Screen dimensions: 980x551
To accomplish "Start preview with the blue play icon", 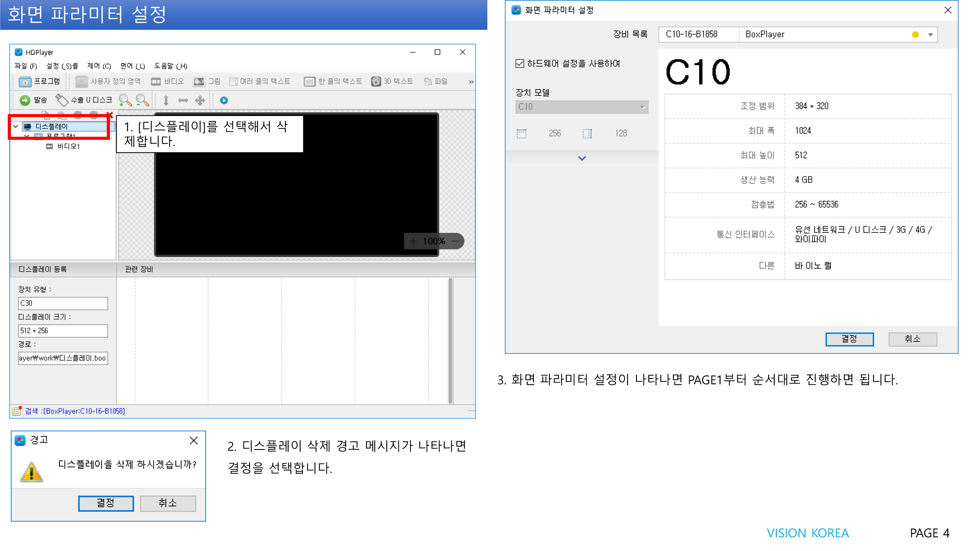I will coord(224,100).
